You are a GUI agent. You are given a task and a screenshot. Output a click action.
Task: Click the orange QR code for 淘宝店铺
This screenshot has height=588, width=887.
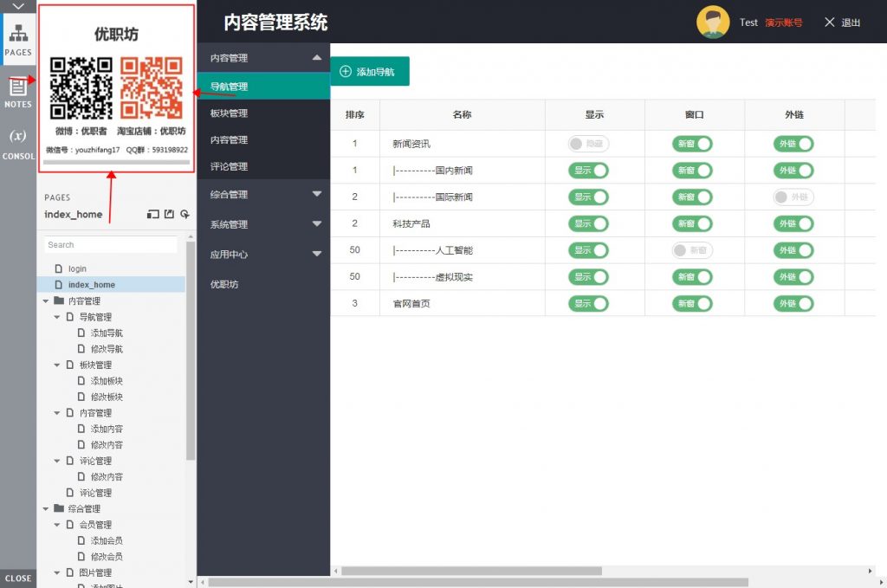coord(151,88)
